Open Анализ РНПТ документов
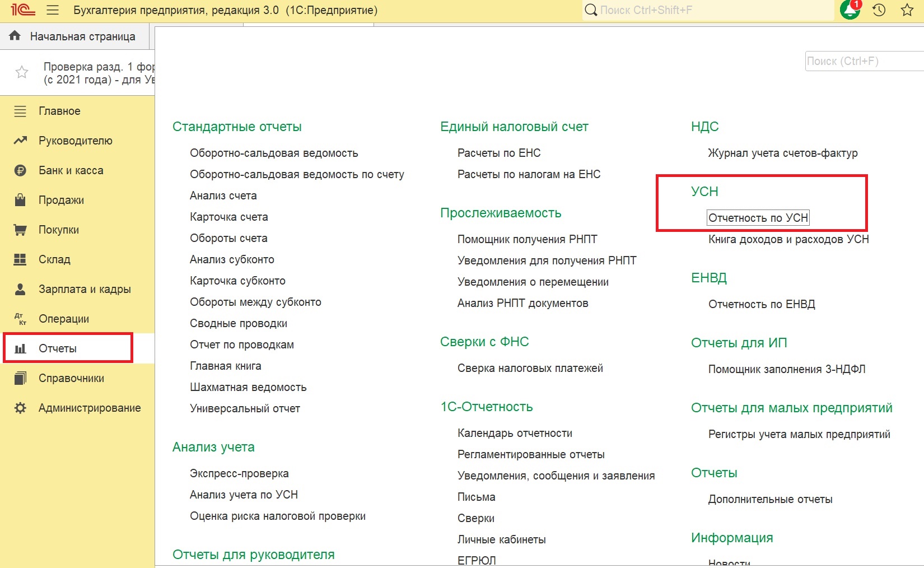The image size is (924, 568). tap(523, 303)
